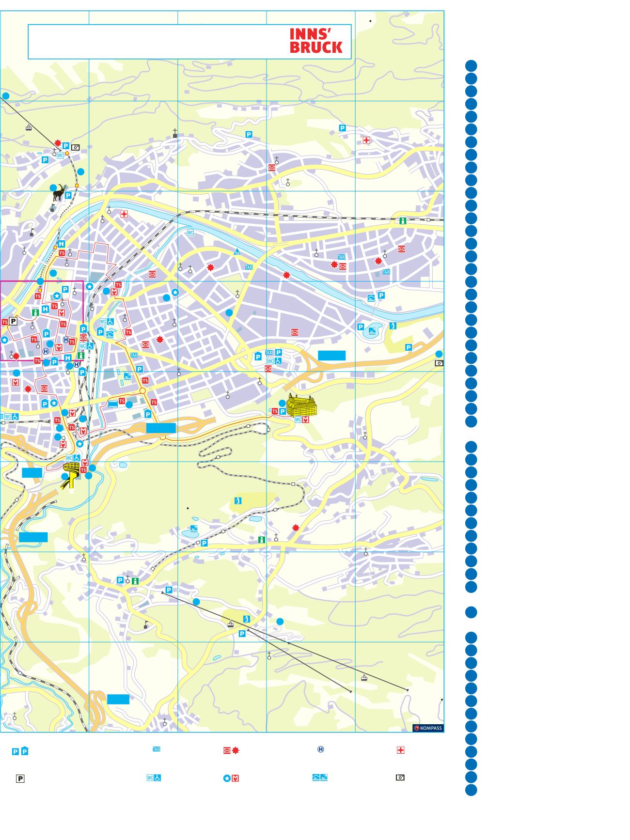Click blue label box beside the bottom hairpin bends
The width and height of the screenshot is (630, 840).
pyautogui.click(x=118, y=699)
